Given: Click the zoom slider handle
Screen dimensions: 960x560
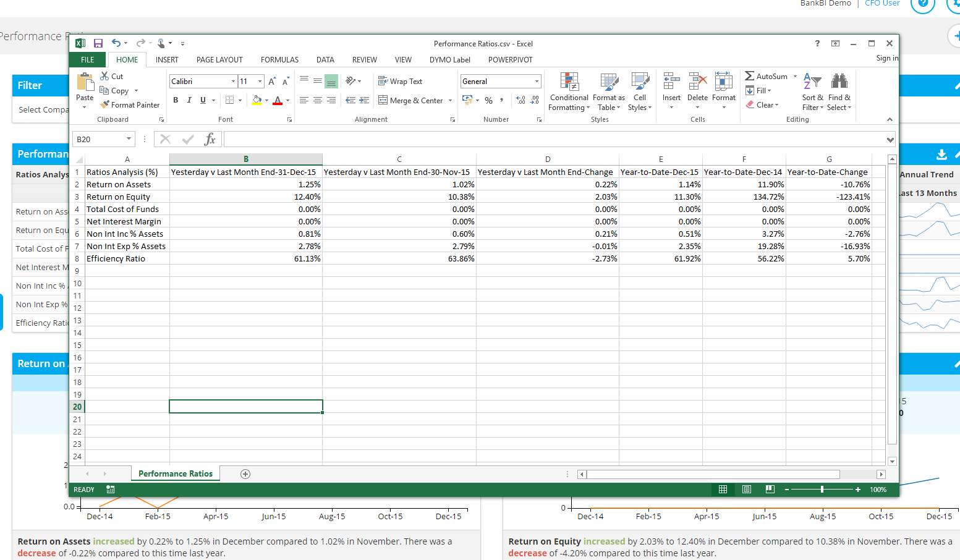Looking at the screenshot, I should pyautogui.click(x=822, y=490).
